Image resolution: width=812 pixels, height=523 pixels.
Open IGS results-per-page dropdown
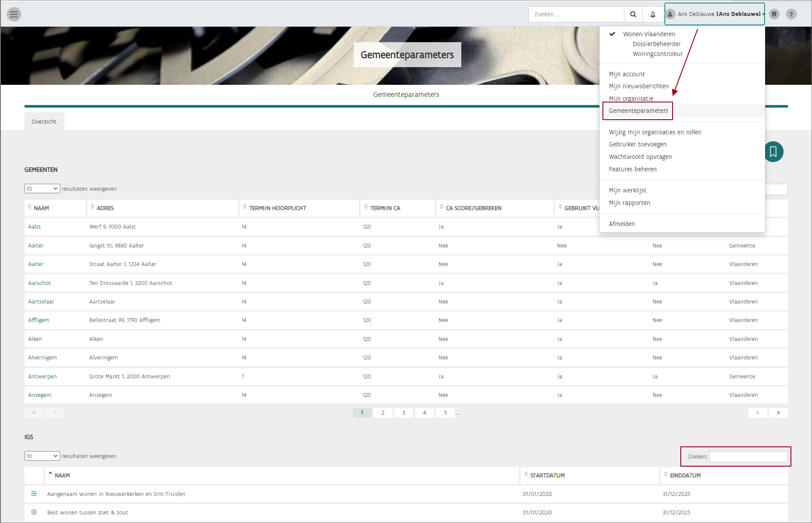42,456
